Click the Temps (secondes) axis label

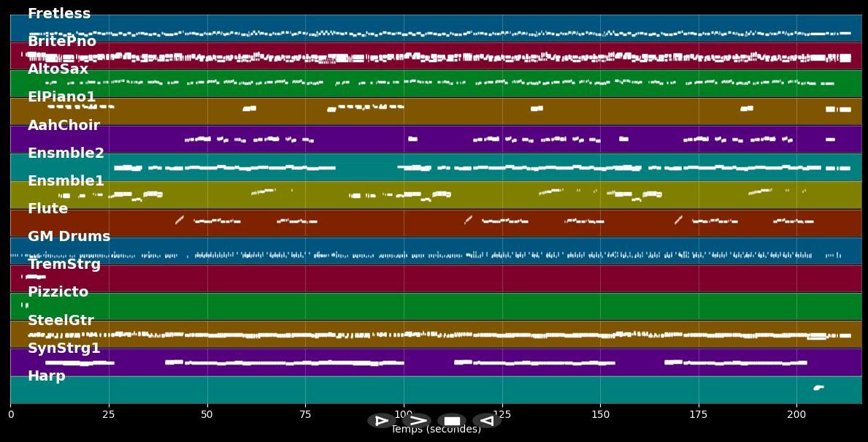click(x=436, y=430)
